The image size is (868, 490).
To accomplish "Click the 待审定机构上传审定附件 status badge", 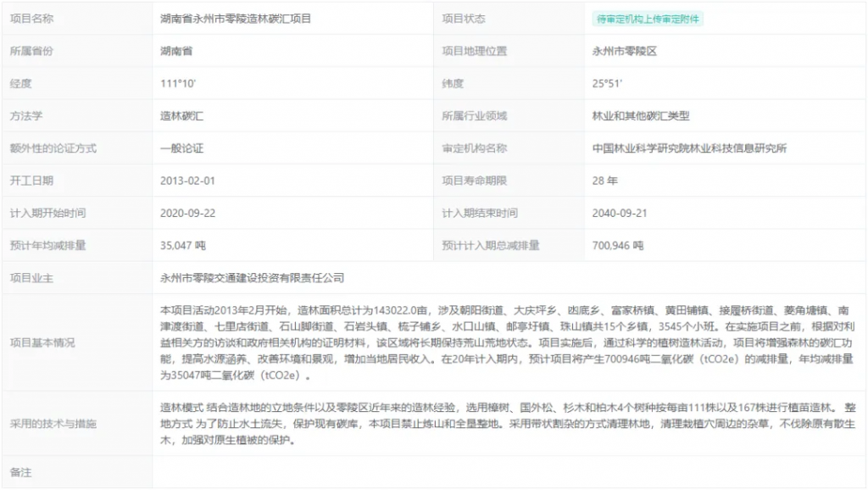I will click(648, 19).
